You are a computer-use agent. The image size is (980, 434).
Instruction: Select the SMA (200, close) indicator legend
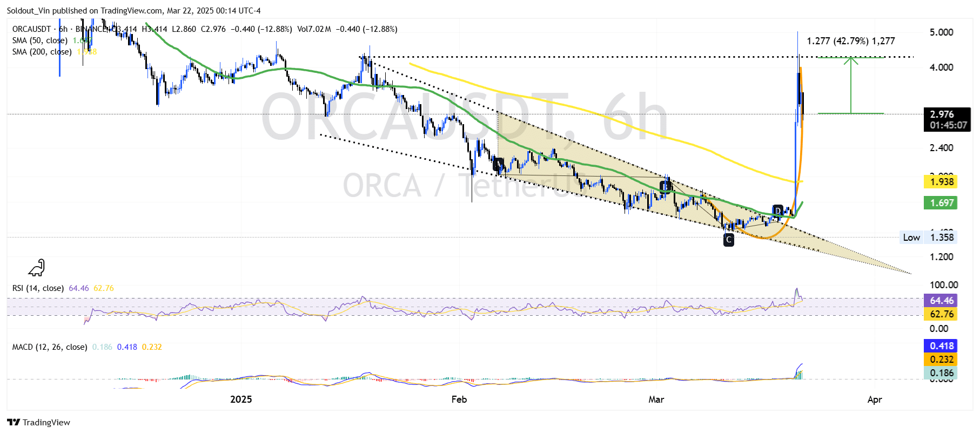(42, 52)
